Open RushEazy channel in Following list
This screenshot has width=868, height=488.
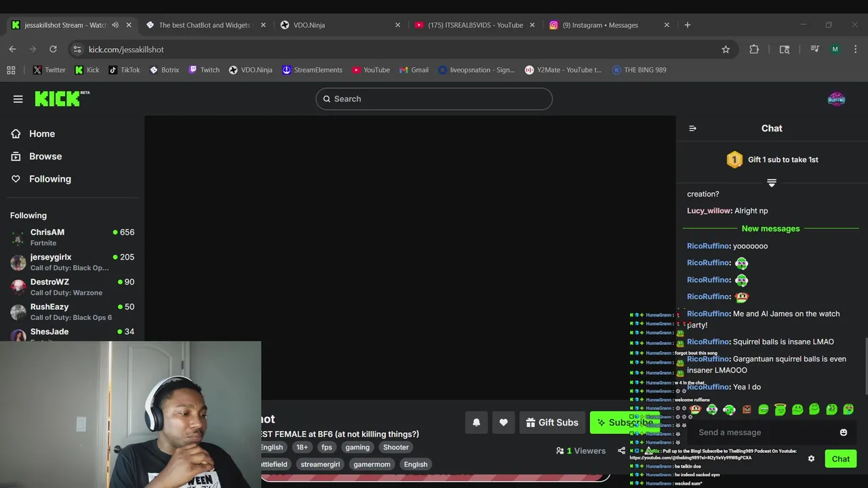pyautogui.click(x=73, y=312)
